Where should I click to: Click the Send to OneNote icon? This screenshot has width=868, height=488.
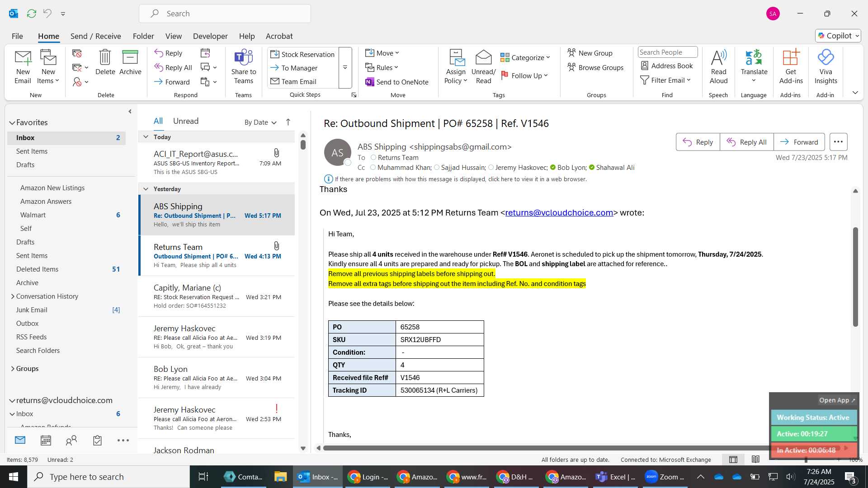369,82
